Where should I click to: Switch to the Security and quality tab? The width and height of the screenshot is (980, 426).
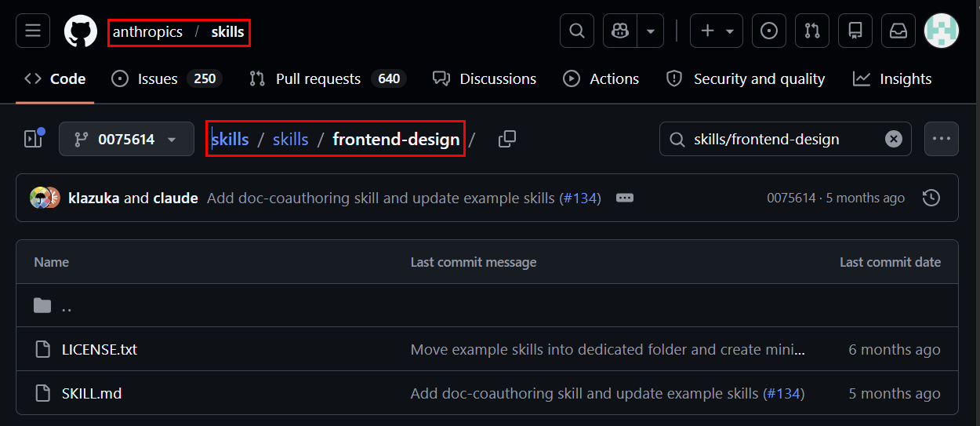click(x=746, y=78)
